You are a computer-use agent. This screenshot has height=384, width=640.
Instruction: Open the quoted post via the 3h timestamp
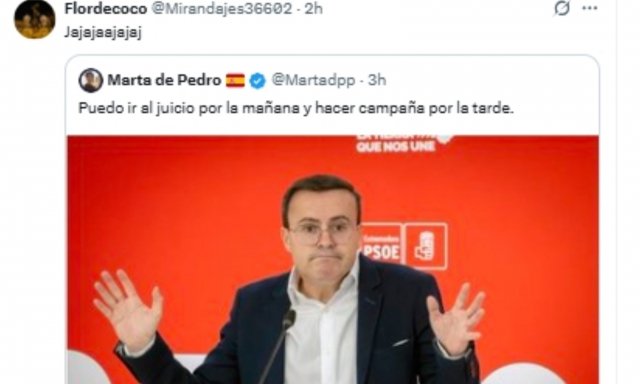(377, 80)
